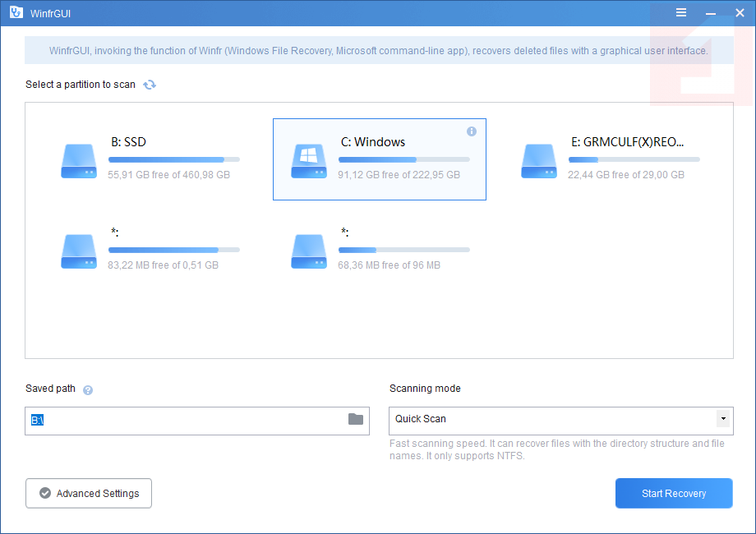Click the WinfrGUI window title text

point(51,13)
